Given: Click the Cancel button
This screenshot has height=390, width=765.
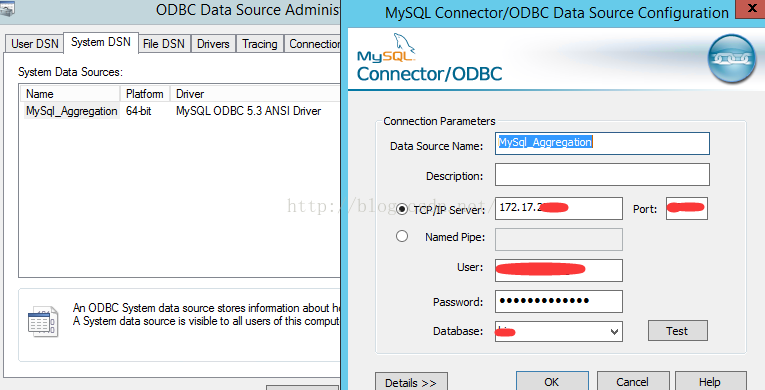Looking at the screenshot, I should click(x=632, y=382).
